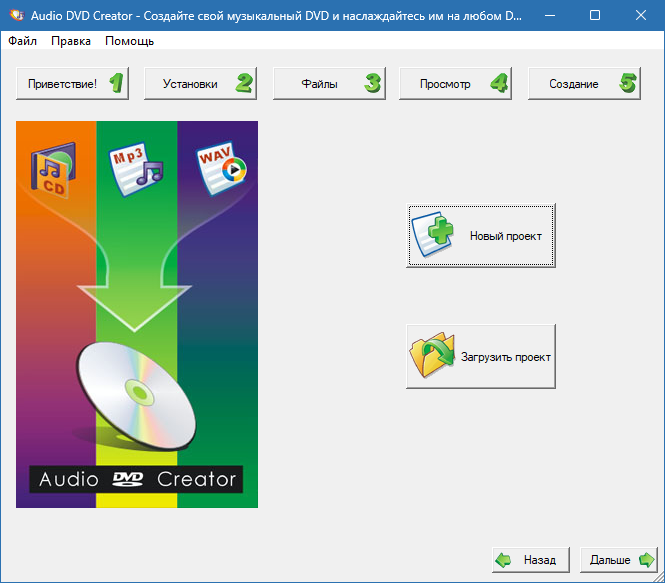Go to step 2 Установки
Screen dimensions: 665x583
201,84
